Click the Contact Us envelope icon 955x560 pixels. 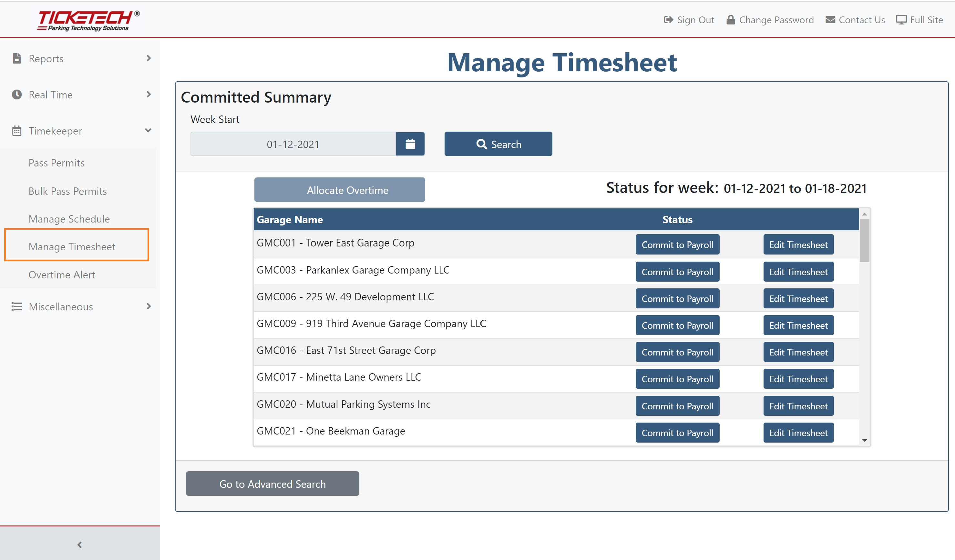click(830, 20)
